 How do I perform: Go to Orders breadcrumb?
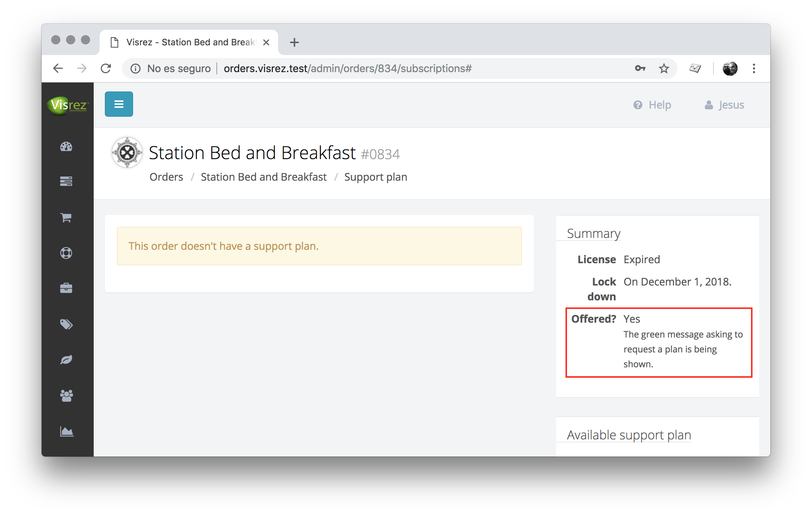click(x=166, y=177)
